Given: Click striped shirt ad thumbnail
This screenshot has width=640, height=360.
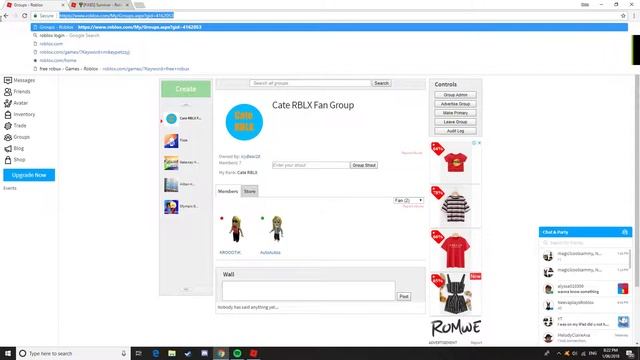Looking at the screenshot, I should coord(455,207).
